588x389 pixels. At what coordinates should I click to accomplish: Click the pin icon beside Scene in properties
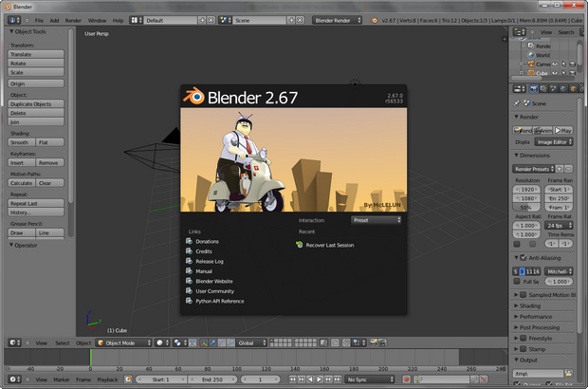click(x=517, y=103)
